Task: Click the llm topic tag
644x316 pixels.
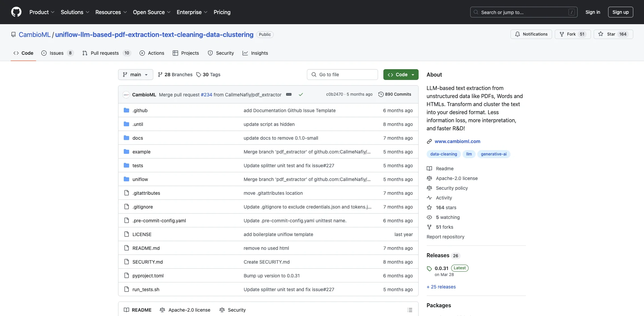Action: click(469, 154)
